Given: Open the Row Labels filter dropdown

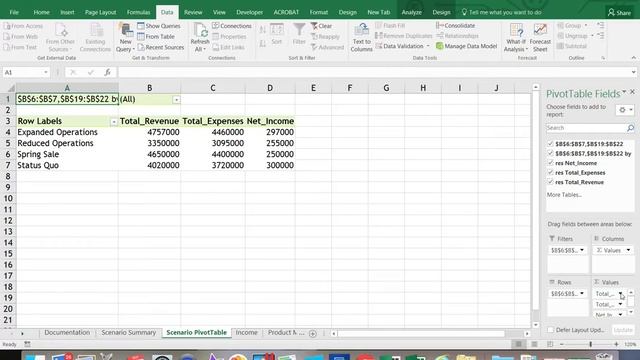Looking at the screenshot, I should tap(113, 122).
